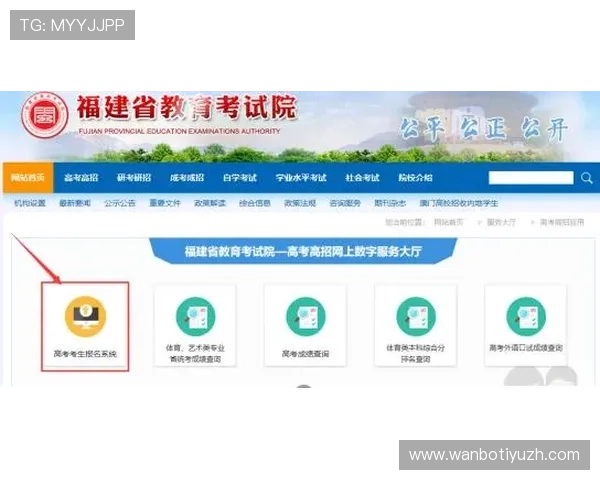Follow the 政策法规 link
This screenshot has height=480, width=600.
300,203
